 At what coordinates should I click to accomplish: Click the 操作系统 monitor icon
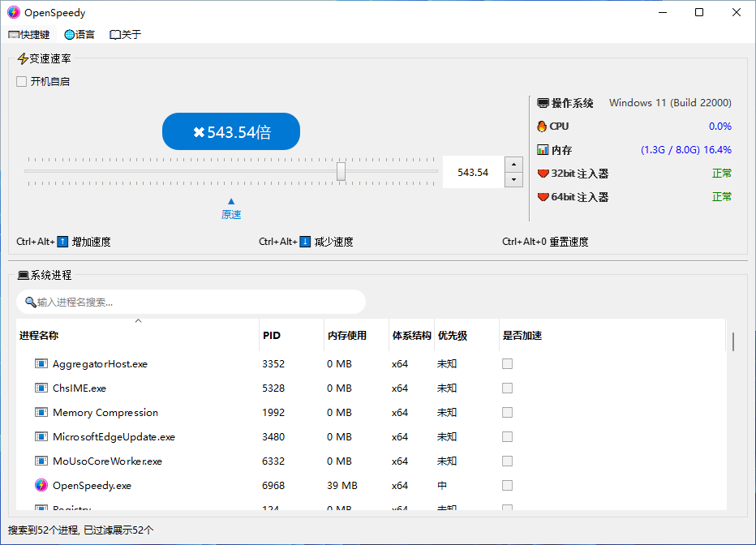(543, 103)
